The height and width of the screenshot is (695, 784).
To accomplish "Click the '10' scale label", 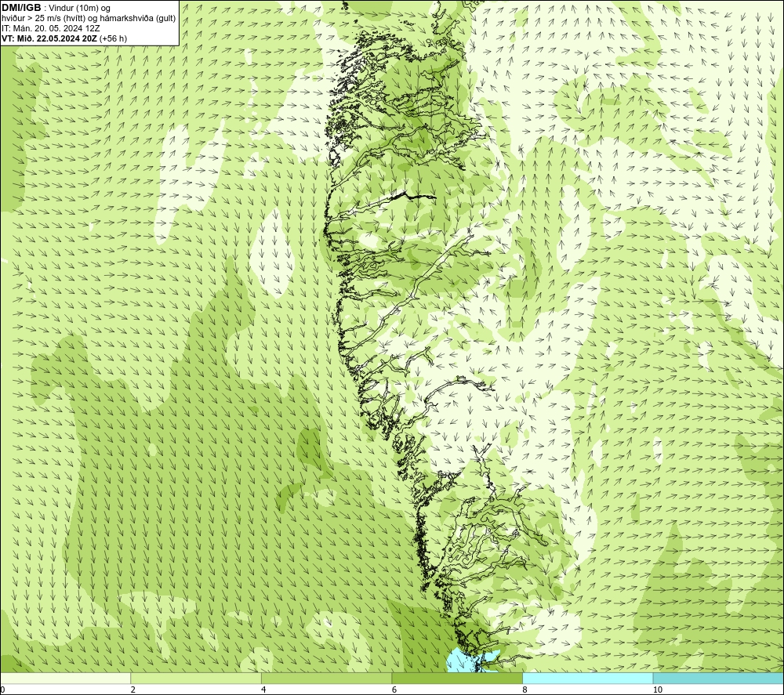I will pos(658,690).
